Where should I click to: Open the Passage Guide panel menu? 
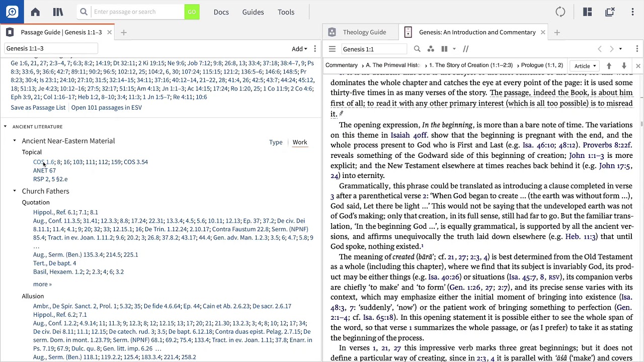(315, 49)
